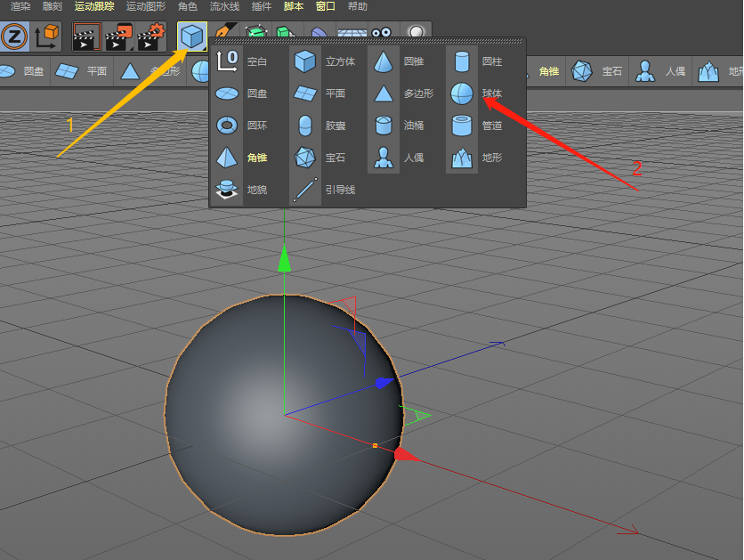Toggle the coordinate system icon beside Z
This screenshot has height=560, width=744.
click(46, 37)
